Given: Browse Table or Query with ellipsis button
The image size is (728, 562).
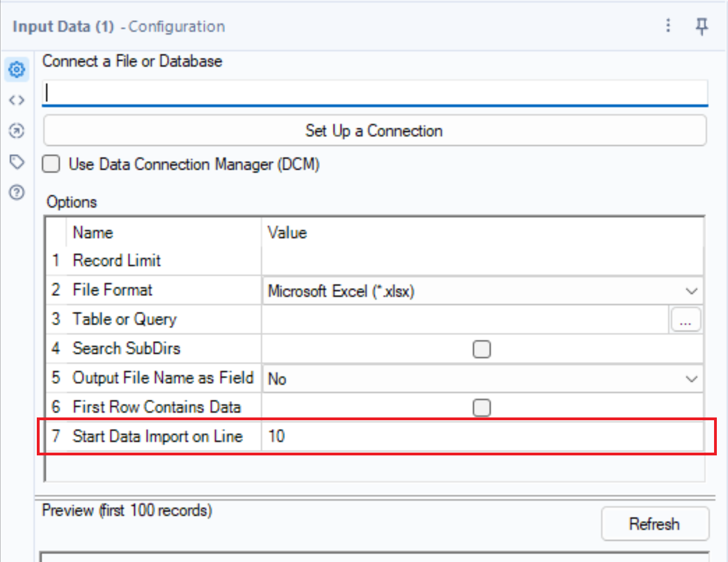Looking at the screenshot, I should 686,319.
